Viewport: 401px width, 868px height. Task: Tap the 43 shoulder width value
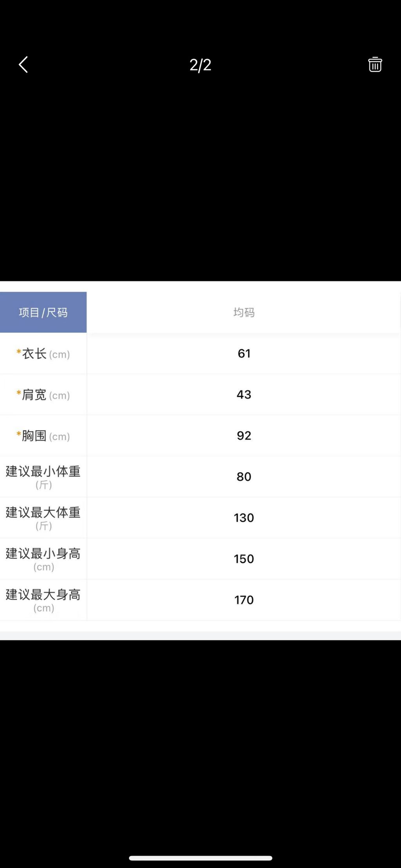[244, 394]
